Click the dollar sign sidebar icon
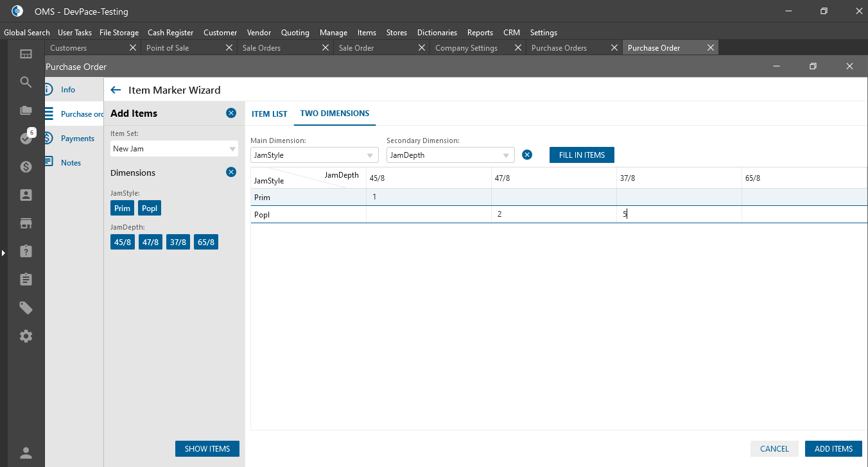The height and width of the screenshot is (467, 868). pyautogui.click(x=26, y=167)
